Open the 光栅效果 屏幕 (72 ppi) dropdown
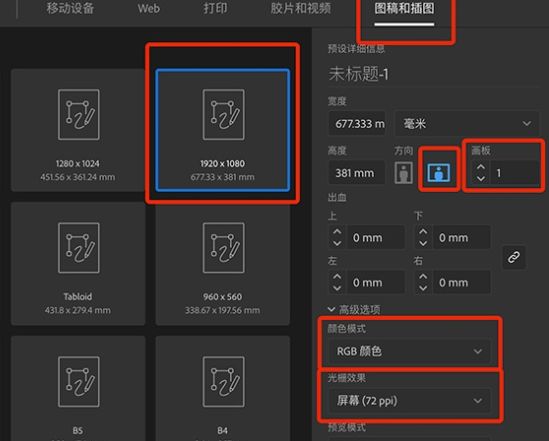This screenshot has height=441, width=549. 409,401
